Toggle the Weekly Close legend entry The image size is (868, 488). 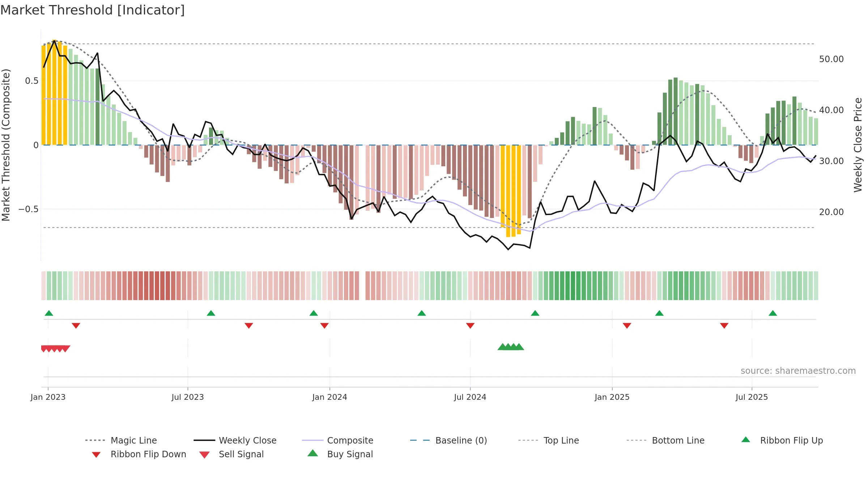coord(235,440)
